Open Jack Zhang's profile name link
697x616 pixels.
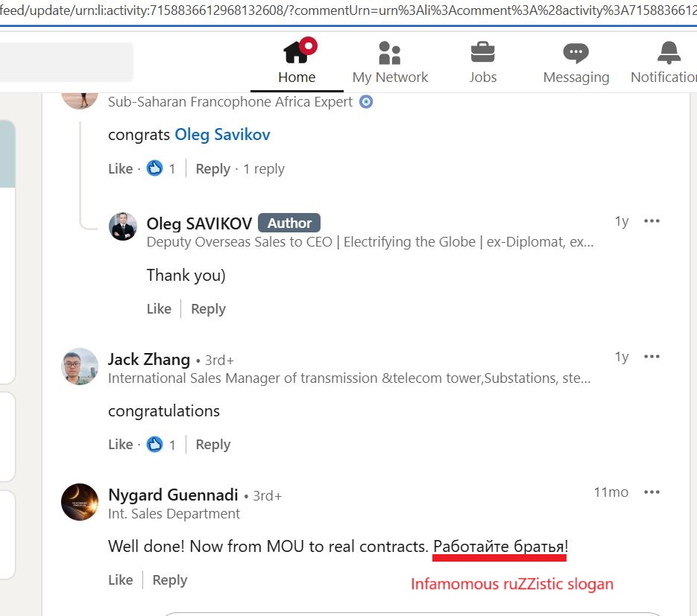149,359
